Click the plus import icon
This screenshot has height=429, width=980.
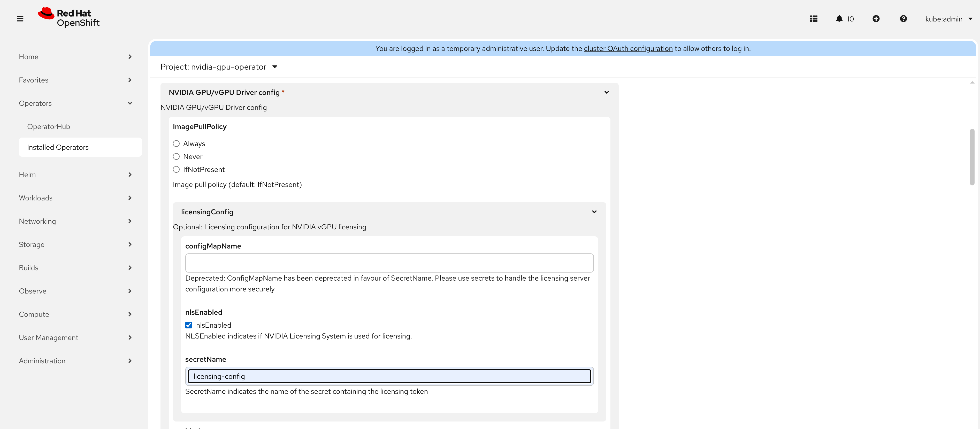876,19
